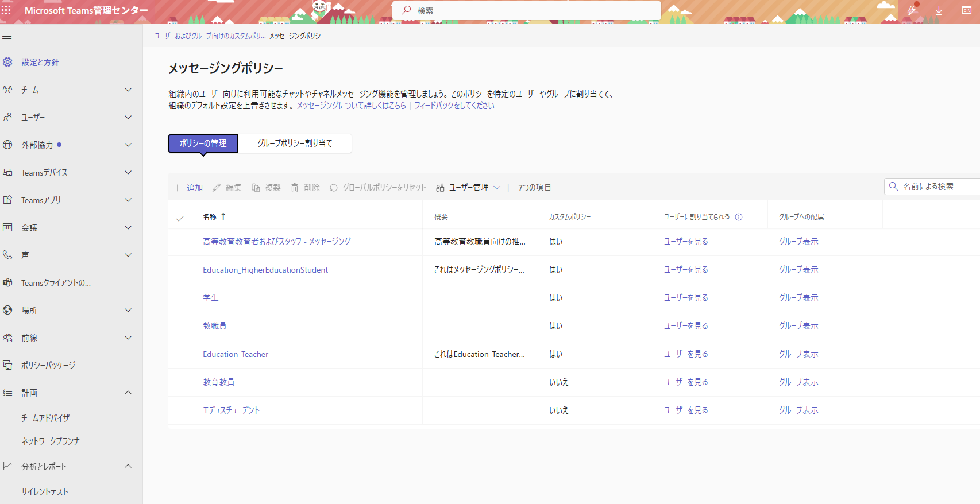
Task: Click the download arrow icon in header
Action: (939, 10)
